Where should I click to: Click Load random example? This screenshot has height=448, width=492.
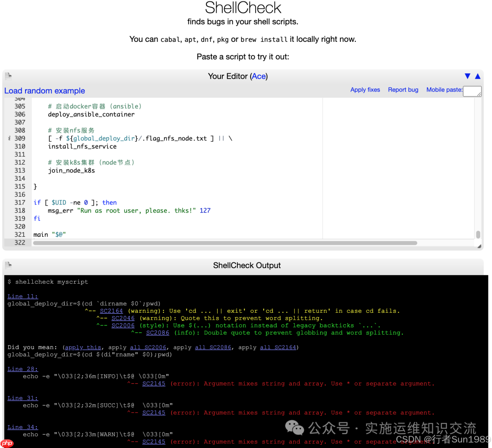coord(45,91)
